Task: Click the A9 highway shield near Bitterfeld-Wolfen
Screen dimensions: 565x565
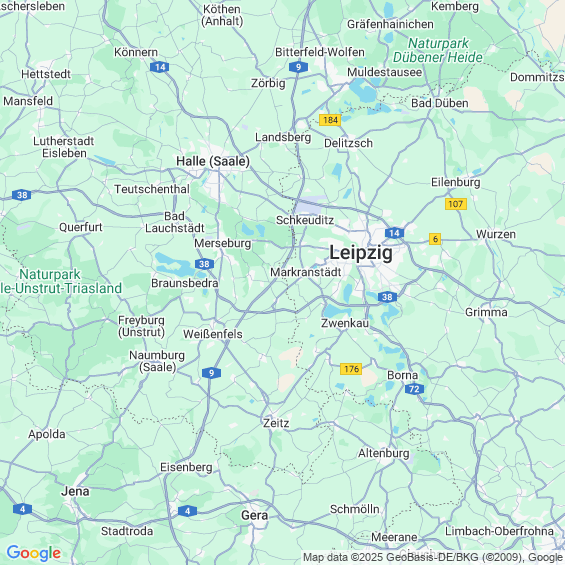Action: pyautogui.click(x=298, y=67)
